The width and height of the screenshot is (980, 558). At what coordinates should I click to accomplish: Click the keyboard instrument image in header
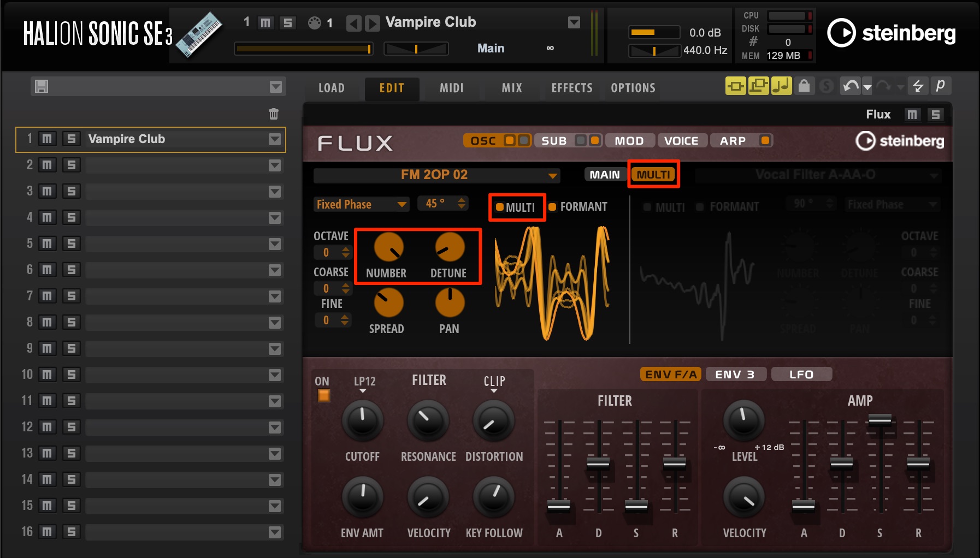coord(199,34)
